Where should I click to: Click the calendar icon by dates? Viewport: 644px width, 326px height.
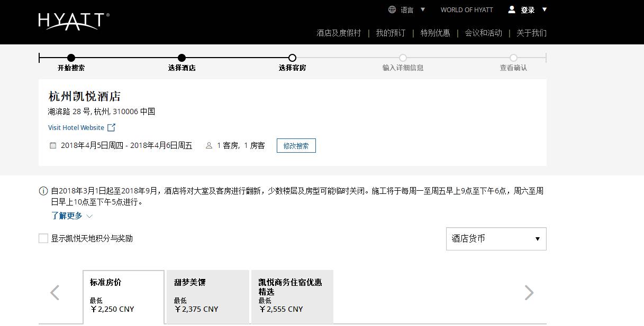(x=53, y=145)
